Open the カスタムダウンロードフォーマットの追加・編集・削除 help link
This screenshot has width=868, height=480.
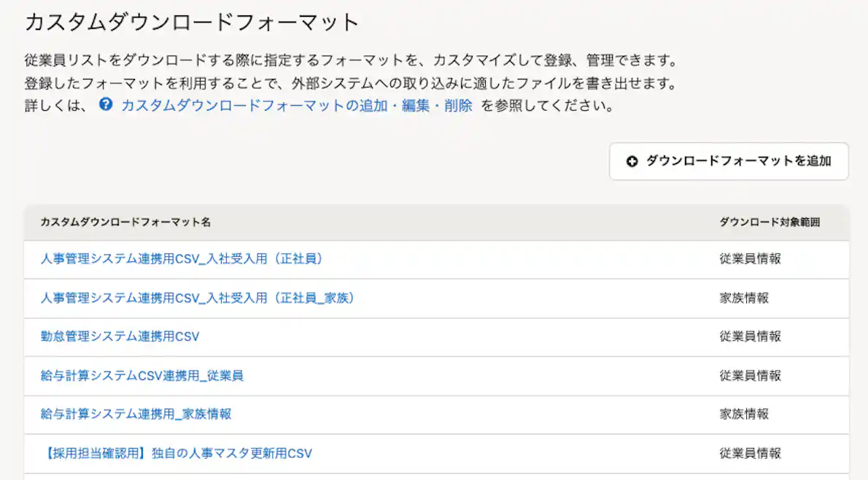point(297,106)
